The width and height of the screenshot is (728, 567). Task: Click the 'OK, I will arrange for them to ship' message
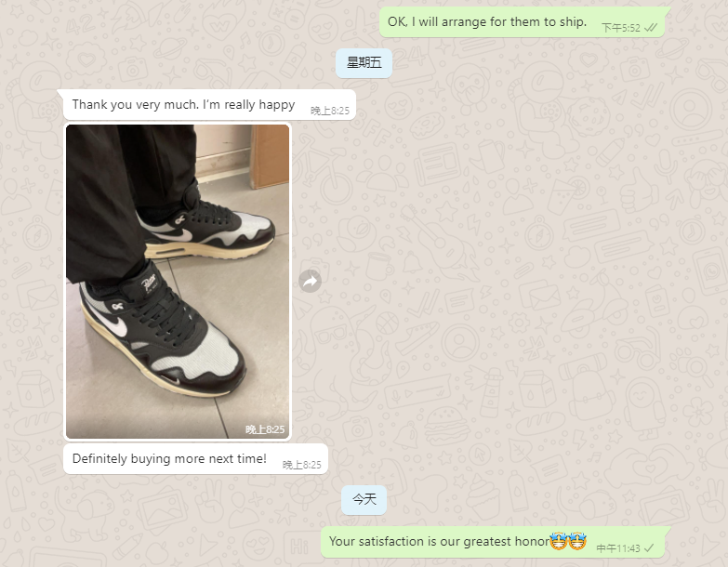point(522,22)
